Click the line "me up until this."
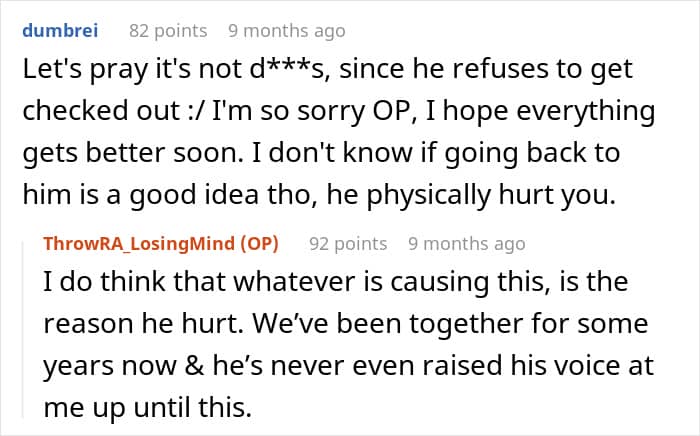Image resolution: width=700 pixels, height=436 pixels. pos(147,407)
